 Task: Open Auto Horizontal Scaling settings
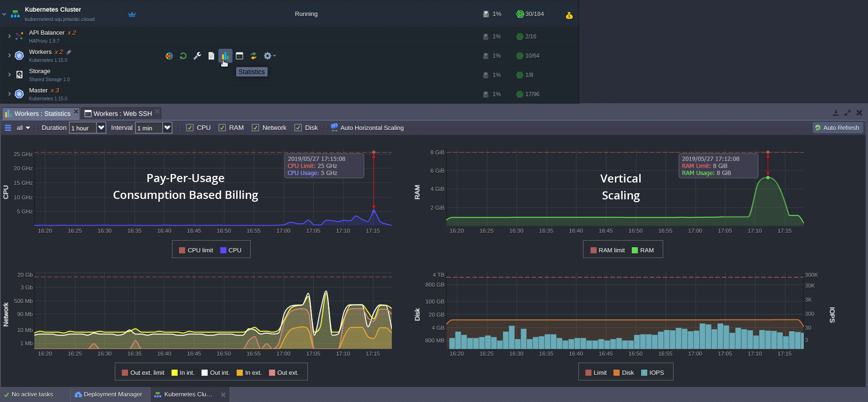[367, 128]
